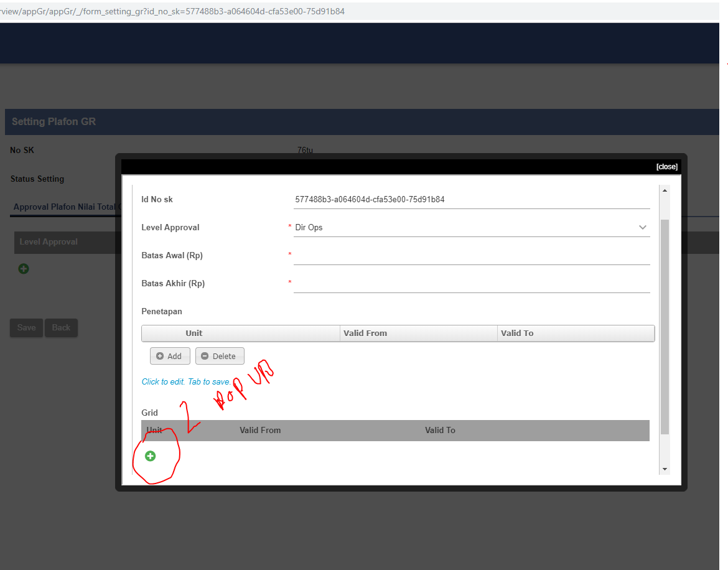Click the Penetapan section label
Viewport: 728px width, 570px height.
point(162,312)
